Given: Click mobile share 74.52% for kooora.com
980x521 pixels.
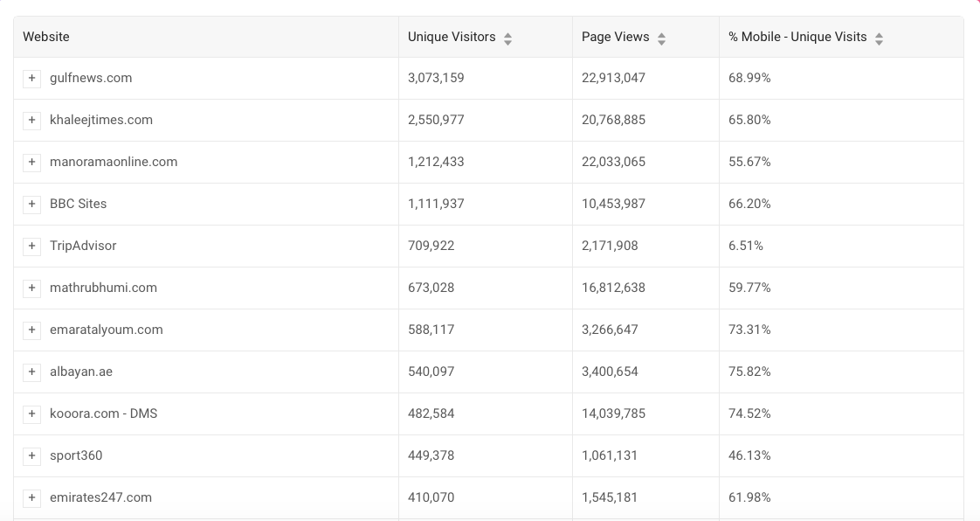Looking at the screenshot, I should pos(750,413).
